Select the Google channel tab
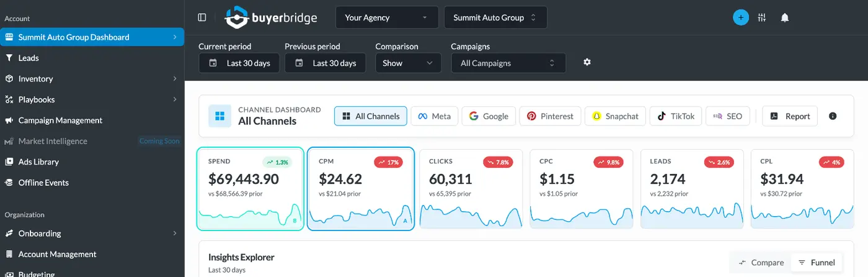 (489, 116)
